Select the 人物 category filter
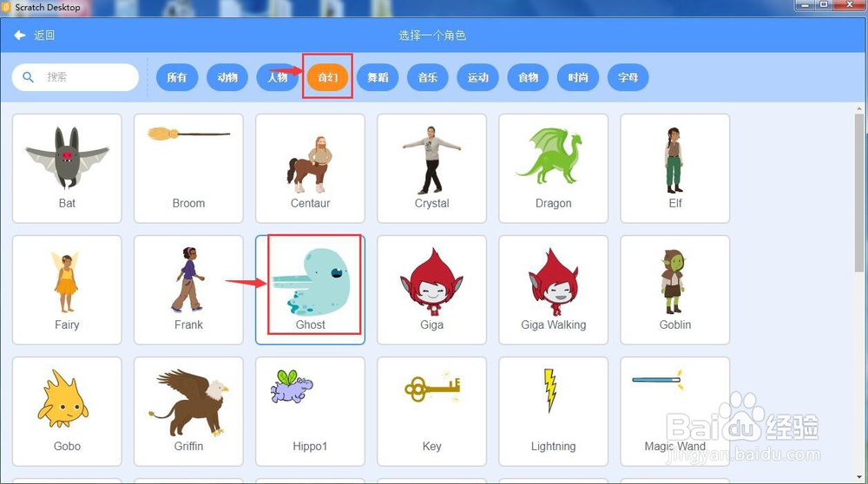The image size is (868, 484). click(x=278, y=77)
